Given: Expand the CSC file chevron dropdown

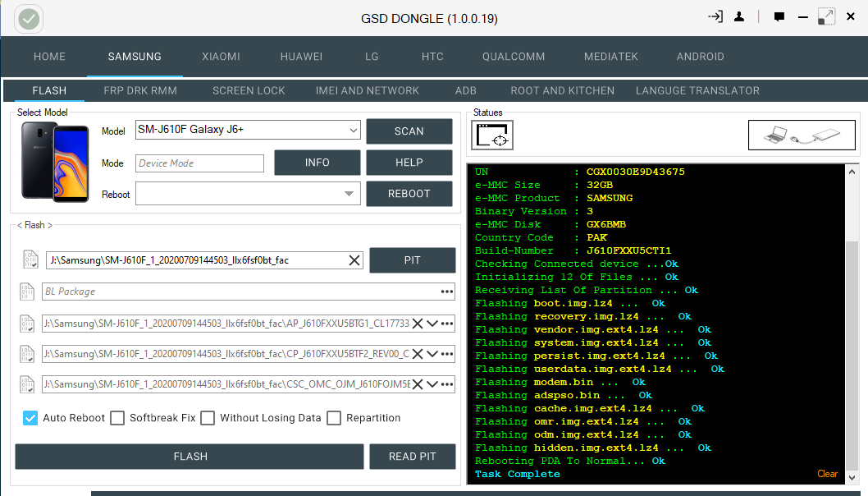Looking at the screenshot, I should click(x=432, y=384).
